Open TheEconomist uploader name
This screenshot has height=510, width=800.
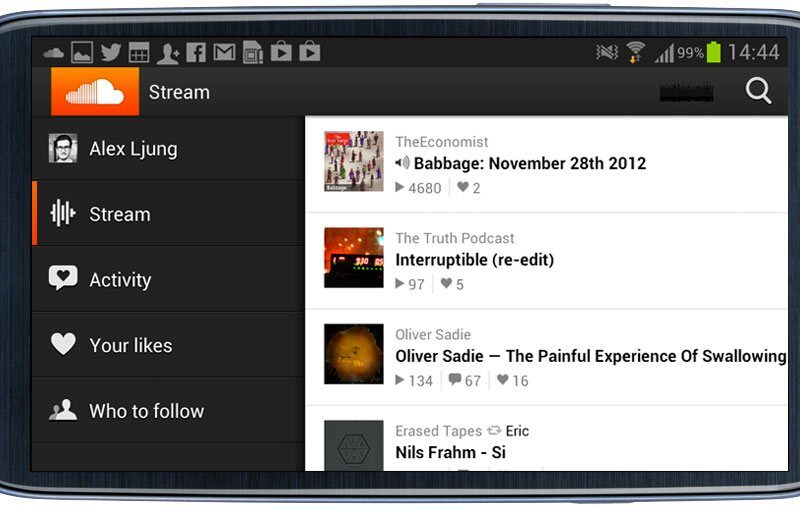pos(441,142)
